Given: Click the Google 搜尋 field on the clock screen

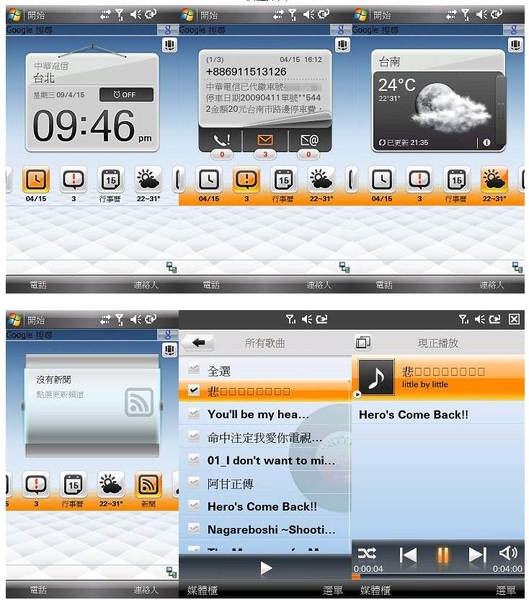Looking at the screenshot, I should pyautogui.click(x=81, y=30).
